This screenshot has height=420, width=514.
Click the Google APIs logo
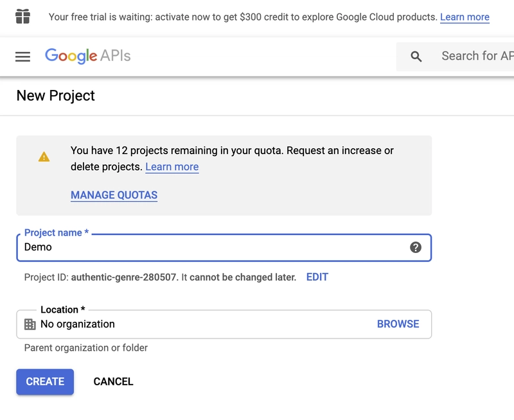(x=87, y=56)
